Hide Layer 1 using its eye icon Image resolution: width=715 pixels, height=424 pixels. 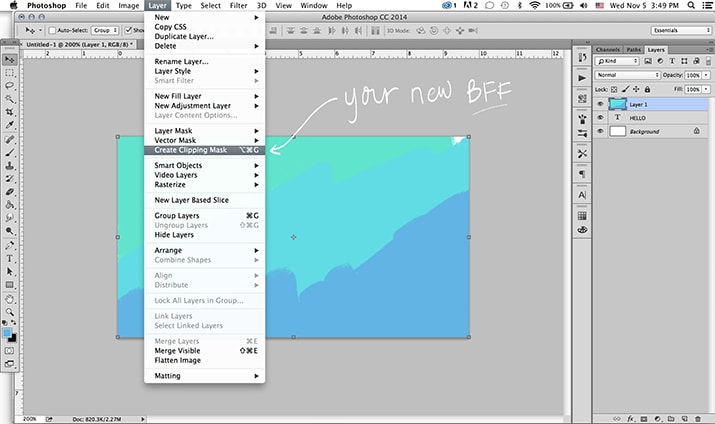pyautogui.click(x=601, y=104)
